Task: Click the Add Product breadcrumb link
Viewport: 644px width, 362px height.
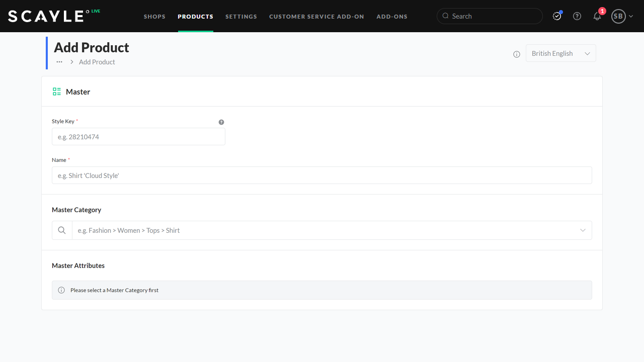Action: pyautogui.click(x=97, y=62)
